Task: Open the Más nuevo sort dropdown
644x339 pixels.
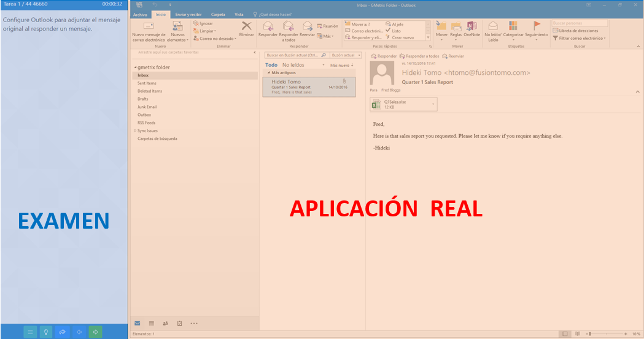Action: [x=342, y=65]
